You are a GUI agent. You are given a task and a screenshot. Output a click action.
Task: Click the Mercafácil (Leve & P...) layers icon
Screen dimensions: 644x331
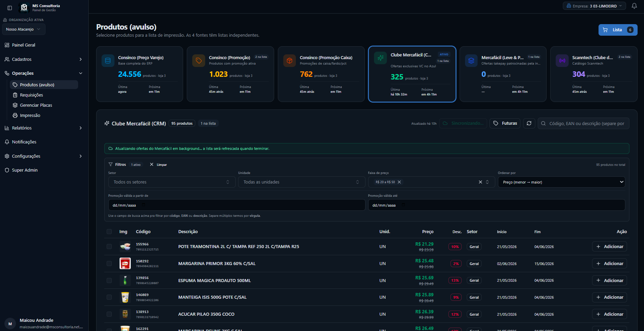(x=471, y=61)
